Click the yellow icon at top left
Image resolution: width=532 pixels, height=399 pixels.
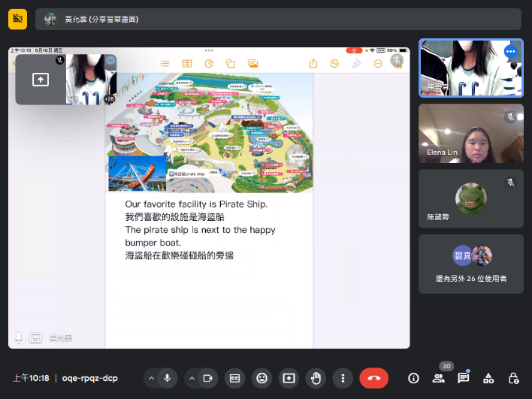[18, 19]
